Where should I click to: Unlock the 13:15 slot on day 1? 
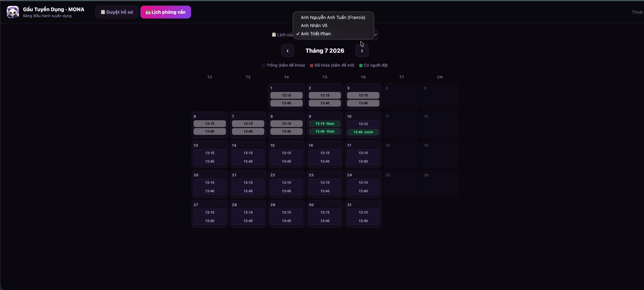[x=286, y=95]
